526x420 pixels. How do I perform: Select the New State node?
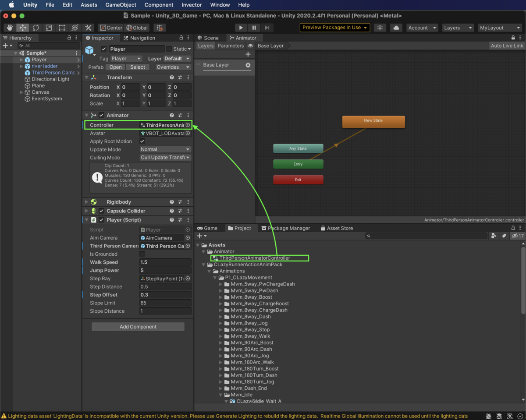coord(373,121)
